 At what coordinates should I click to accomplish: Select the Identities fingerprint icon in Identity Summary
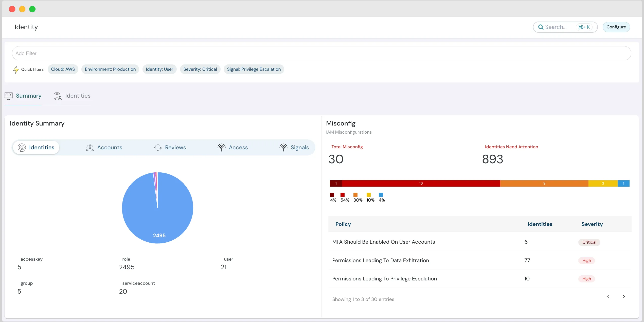[x=22, y=147]
